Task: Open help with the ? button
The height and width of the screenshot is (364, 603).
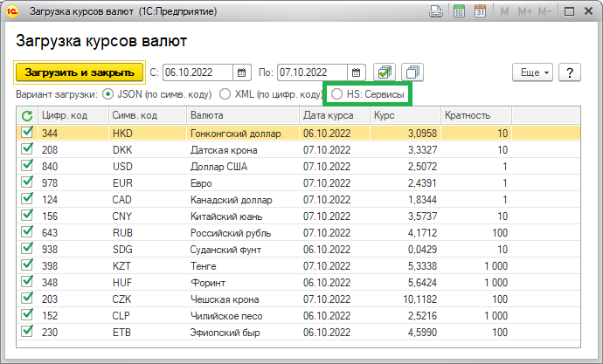Action: coord(570,72)
